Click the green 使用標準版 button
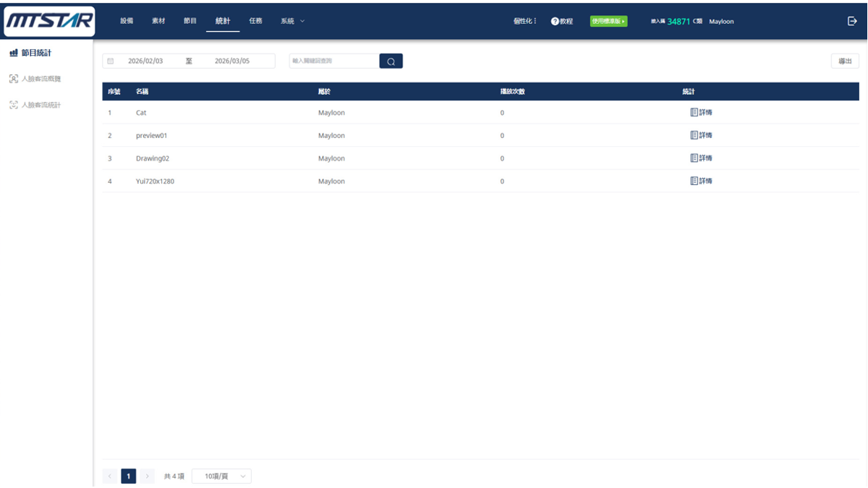 point(608,22)
